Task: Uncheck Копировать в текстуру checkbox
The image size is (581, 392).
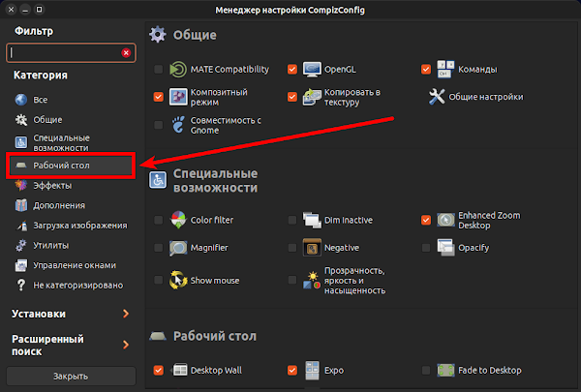Action: click(292, 97)
